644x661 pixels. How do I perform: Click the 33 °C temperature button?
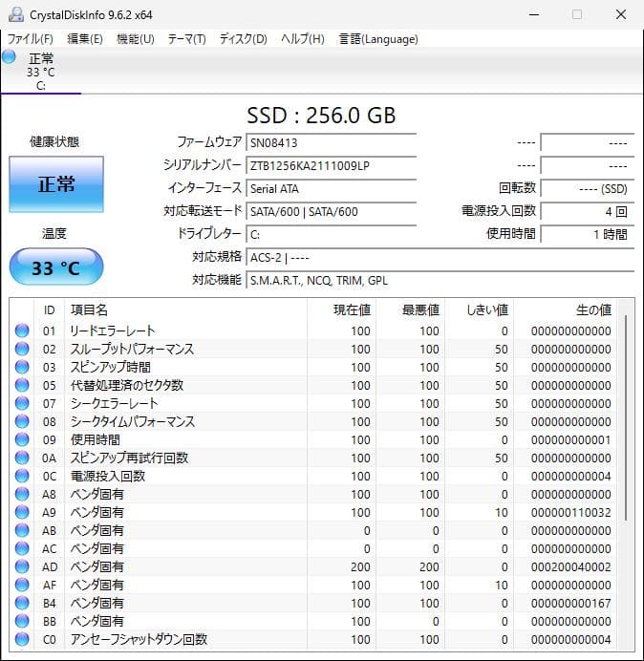click(x=56, y=267)
